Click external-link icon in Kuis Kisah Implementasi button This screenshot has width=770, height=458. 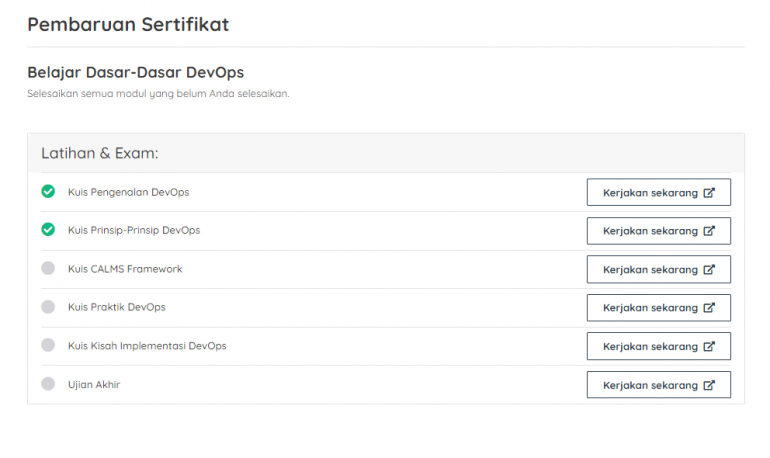coord(709,346)
